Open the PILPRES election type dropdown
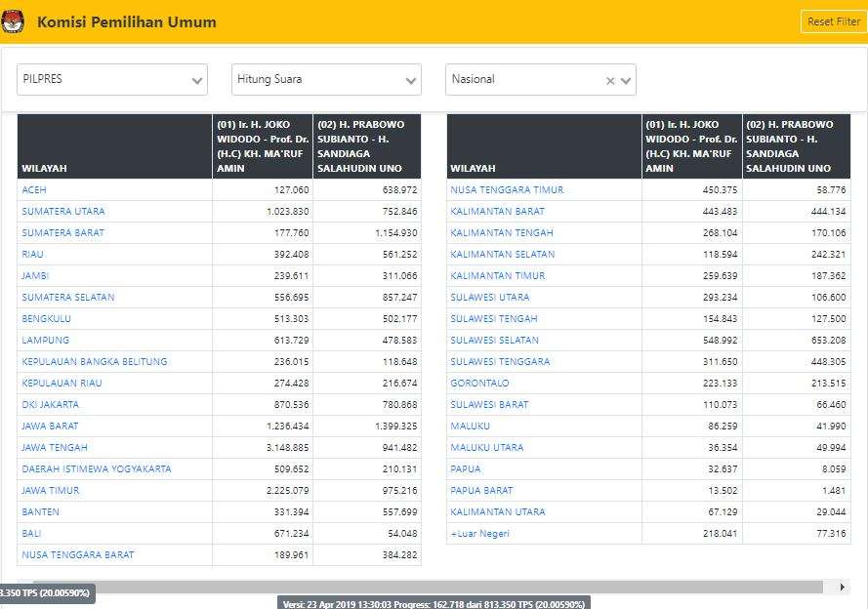 112,80
